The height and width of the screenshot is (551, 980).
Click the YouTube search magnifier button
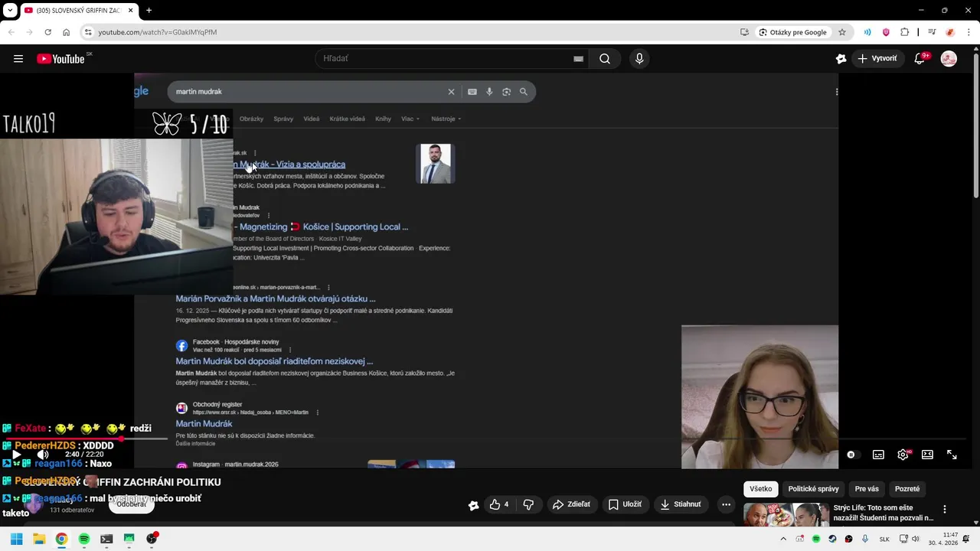[605, 59]
